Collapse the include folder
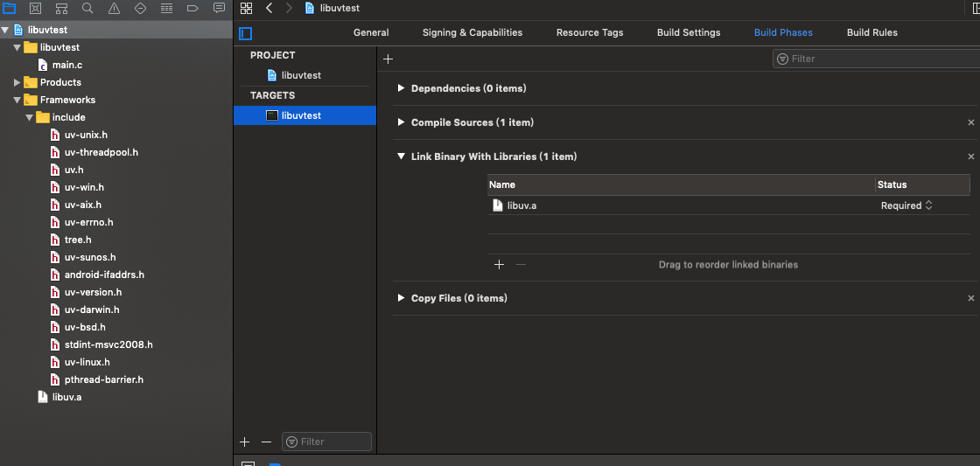980x466 pixels. [30, 117]
